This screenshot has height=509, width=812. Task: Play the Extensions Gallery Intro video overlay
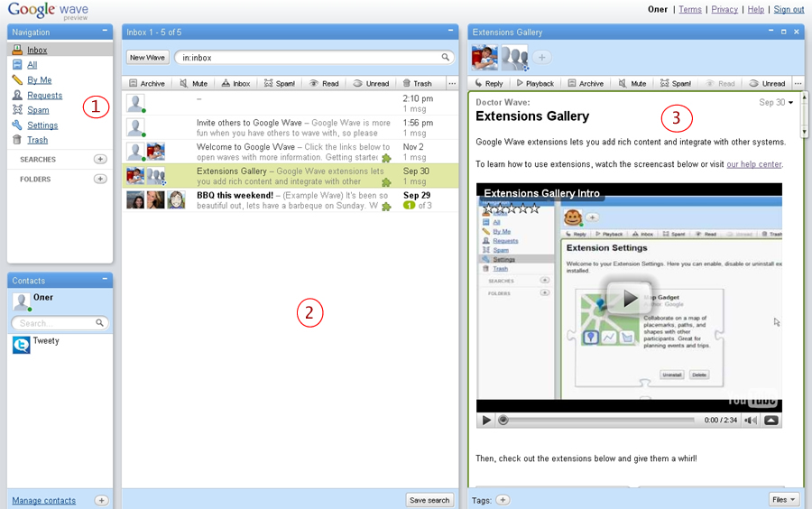pyautogui.click(x=629, y=297)
